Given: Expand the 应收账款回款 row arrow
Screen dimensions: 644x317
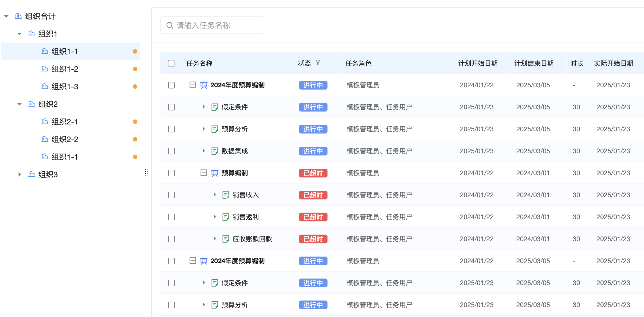Looking at the screenshot, I should point(215,239).
